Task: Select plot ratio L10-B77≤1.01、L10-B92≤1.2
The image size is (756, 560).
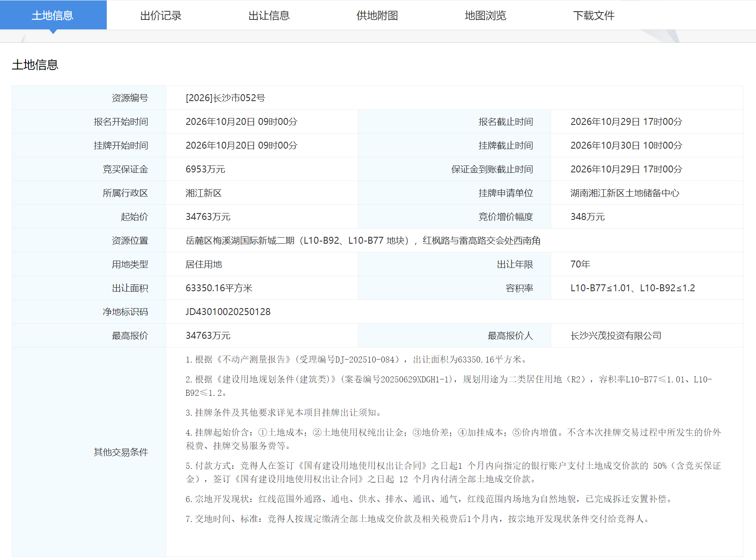Action: coord(633,288)
